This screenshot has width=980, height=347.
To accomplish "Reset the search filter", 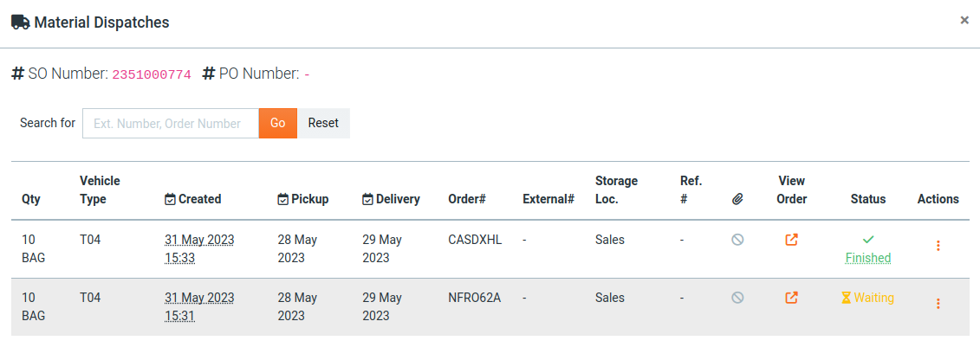I will [x=323, y=123].
